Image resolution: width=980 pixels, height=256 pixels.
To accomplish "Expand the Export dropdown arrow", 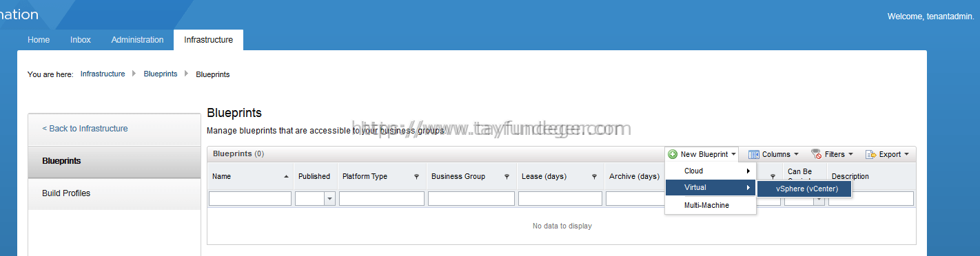I will click(x=906, y=154).
